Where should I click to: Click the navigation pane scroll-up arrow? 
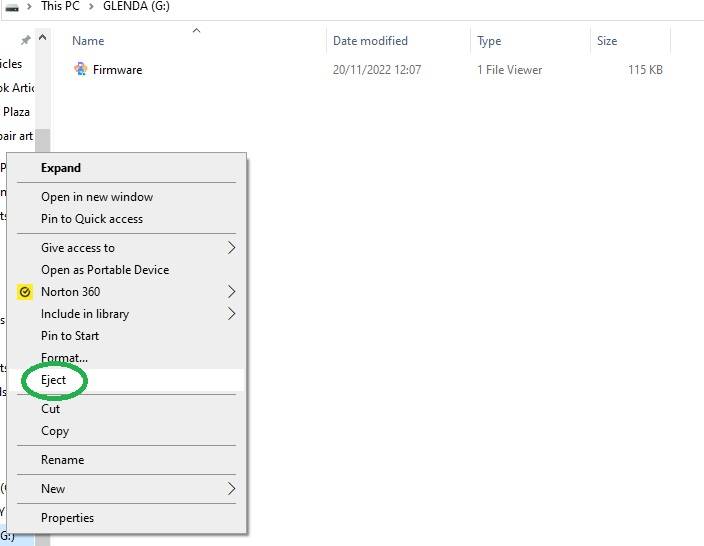tap(43, 38)
